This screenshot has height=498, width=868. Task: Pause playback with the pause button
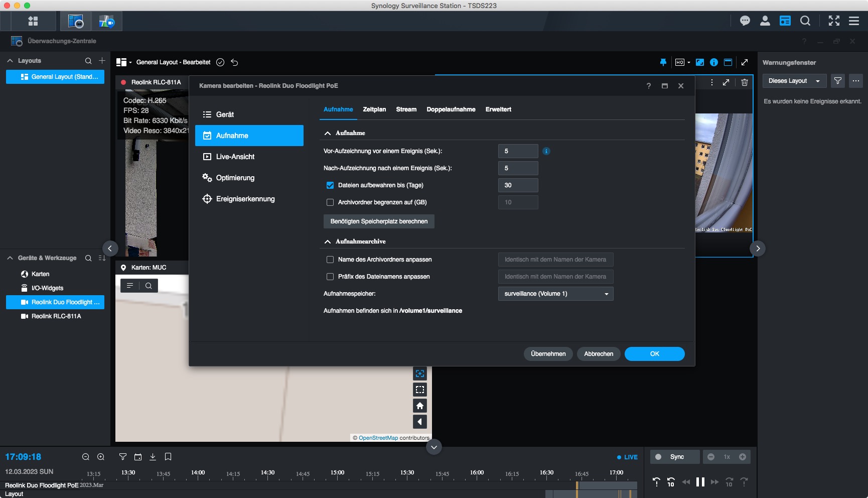click(x=700, y=482)
